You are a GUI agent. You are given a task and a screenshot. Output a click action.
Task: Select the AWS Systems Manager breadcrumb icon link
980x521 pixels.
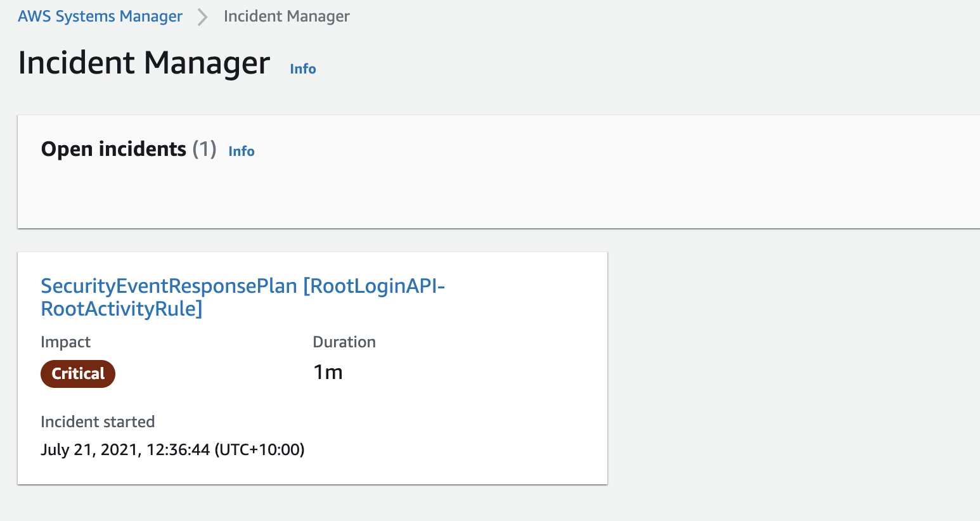pyautogui.click(x=100, y=16)
